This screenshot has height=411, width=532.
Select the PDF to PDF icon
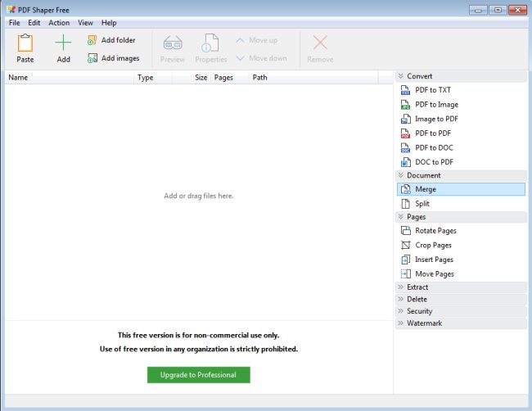(x=405, y=133)
